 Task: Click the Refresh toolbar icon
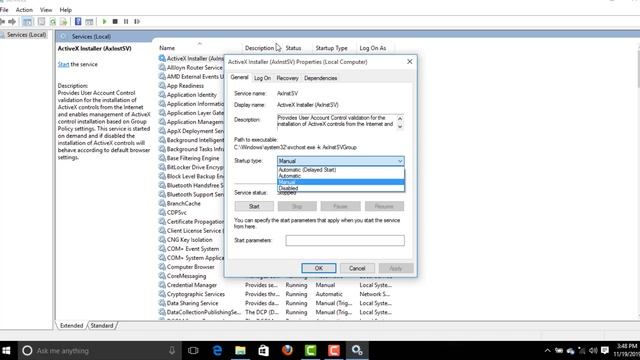coord(53,21)
